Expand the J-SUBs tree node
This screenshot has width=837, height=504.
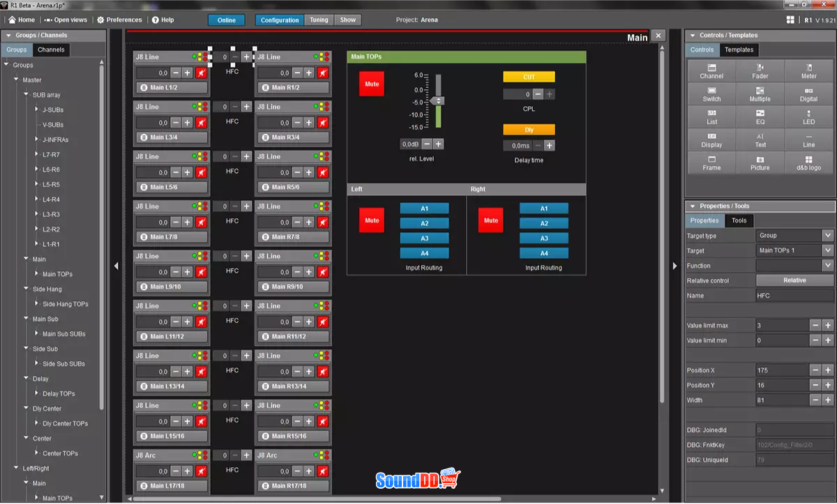[37, 109]
